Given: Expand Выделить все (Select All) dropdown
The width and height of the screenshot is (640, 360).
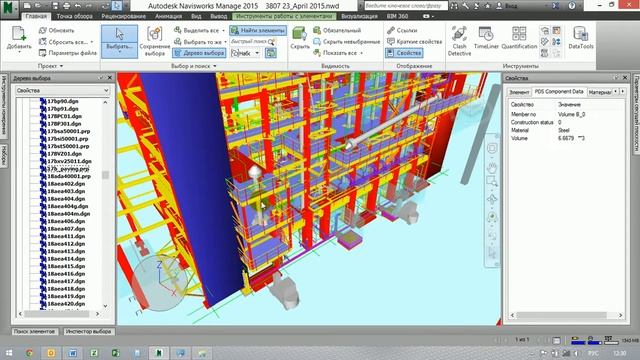Looking at the screenshot, I should 223,31.
